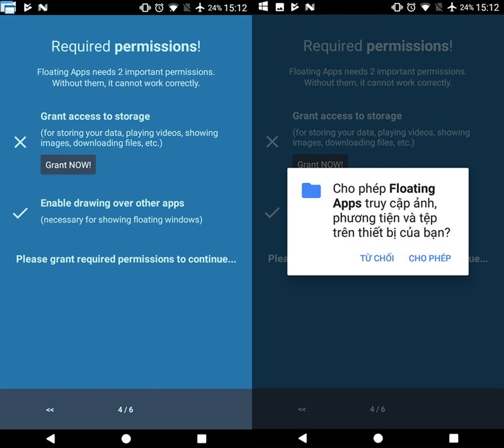Tap '(necessary for showing floating windows)' text, left screen

[x=122, y=219]
